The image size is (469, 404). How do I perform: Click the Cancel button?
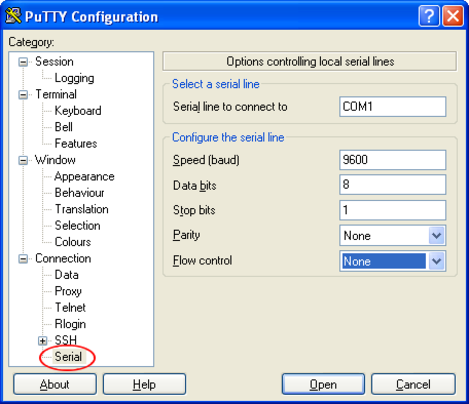(x=413, y=384)
